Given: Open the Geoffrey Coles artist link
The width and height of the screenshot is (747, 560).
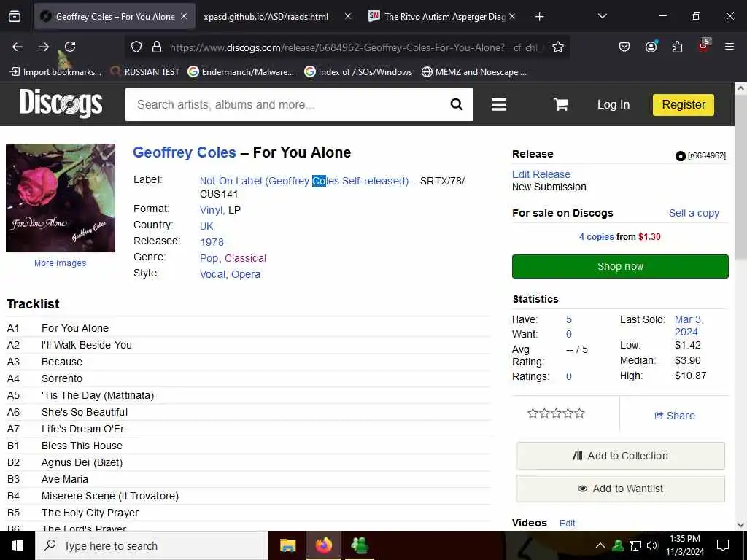Looking at the screenshot, I should tap(185, 152).
